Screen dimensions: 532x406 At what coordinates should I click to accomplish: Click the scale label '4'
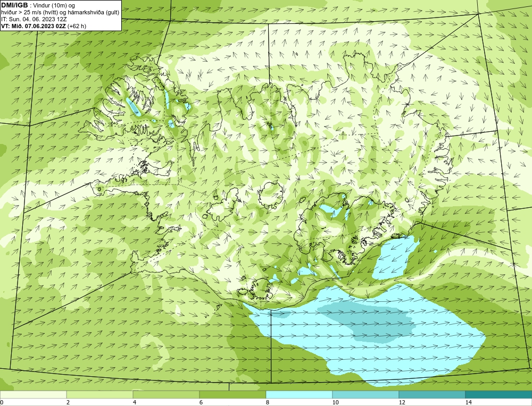click(x=135, y=402)
